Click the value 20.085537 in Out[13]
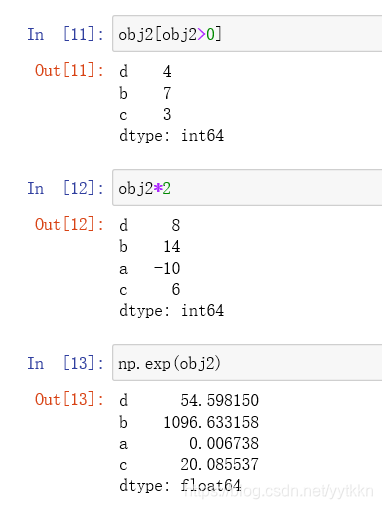The height and width of the screenshot is (509, 382). 220,464
